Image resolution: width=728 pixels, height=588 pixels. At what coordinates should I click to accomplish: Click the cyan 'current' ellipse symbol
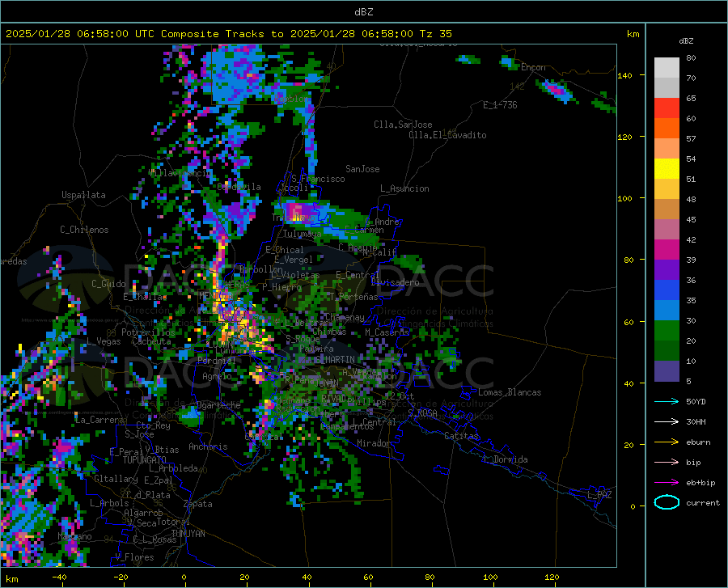[x=667, y=502]
